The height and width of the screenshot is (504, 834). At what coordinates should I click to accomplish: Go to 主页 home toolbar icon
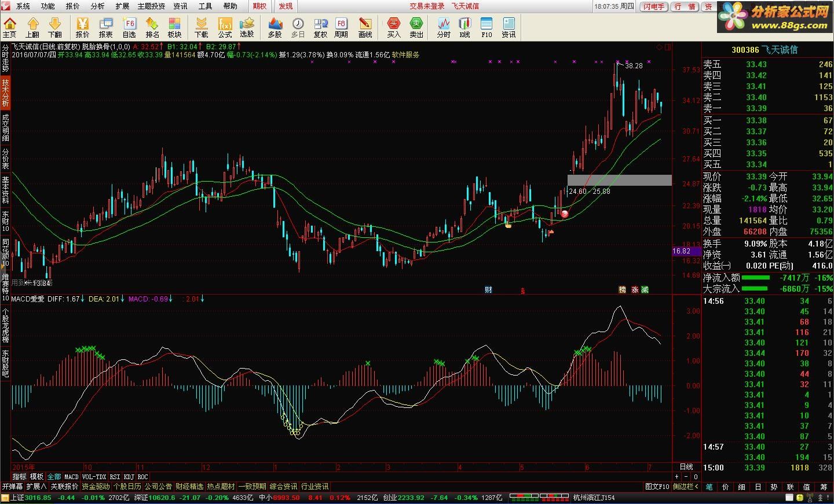point(10,27)
